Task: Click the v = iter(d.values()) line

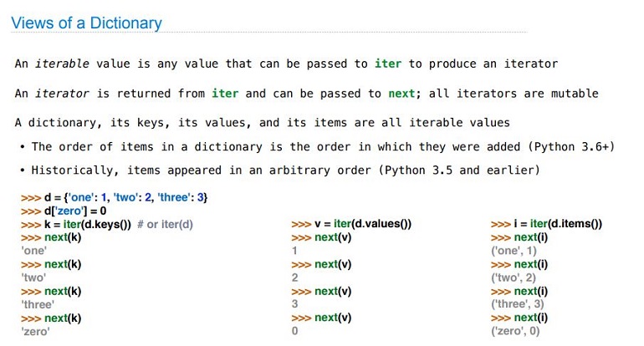Action: click(x=351, y=224)
